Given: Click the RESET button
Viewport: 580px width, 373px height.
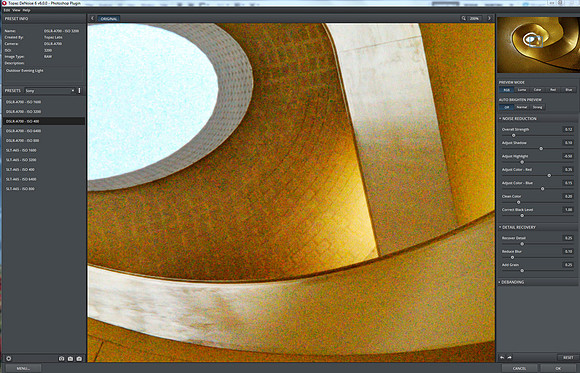Looking at the screenshot, I should coord(568,357).
